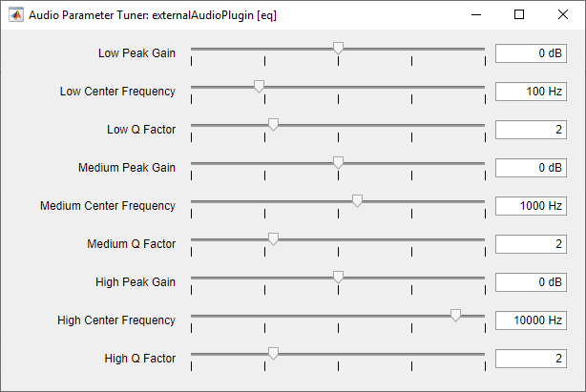Click the Medium Center Frequency 1000 Hz field
The image size is (586, 392).
[x=532, y=206]
